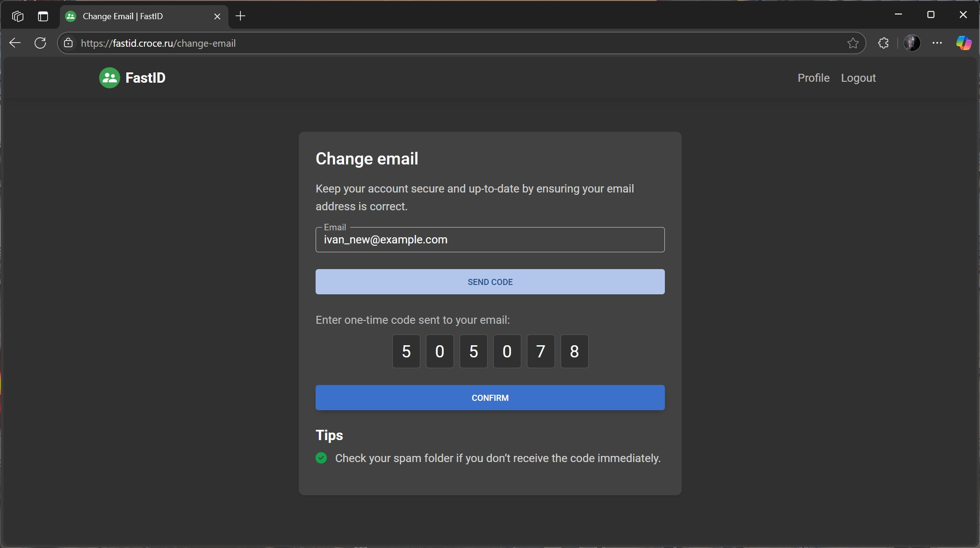Open the browser profile avatar

(x=912, y=43)
